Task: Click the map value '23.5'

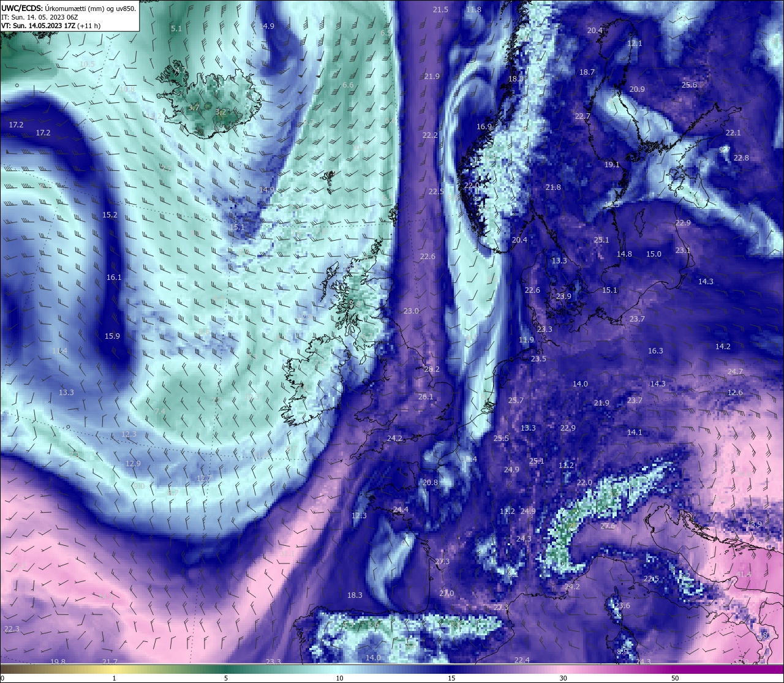Action: (x=538, y=359)
